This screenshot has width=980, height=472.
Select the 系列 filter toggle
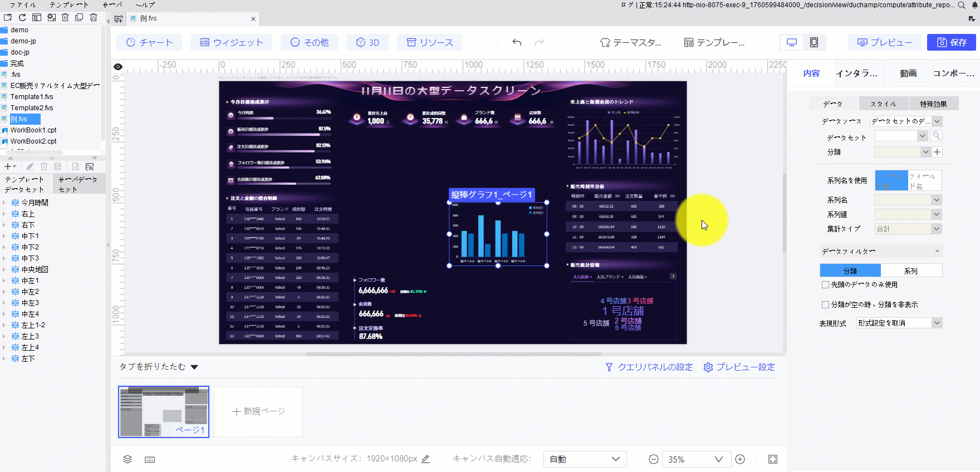(912, 271)
